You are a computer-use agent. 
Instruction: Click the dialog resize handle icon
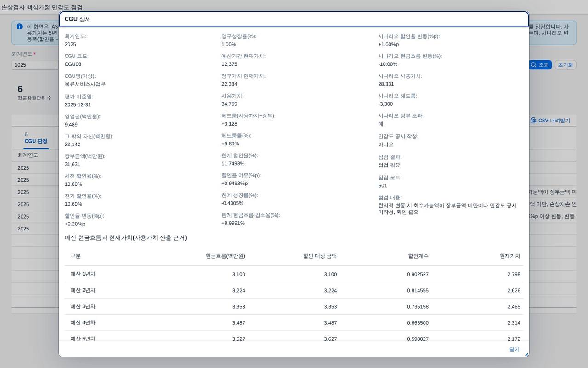tap(526, 354)
